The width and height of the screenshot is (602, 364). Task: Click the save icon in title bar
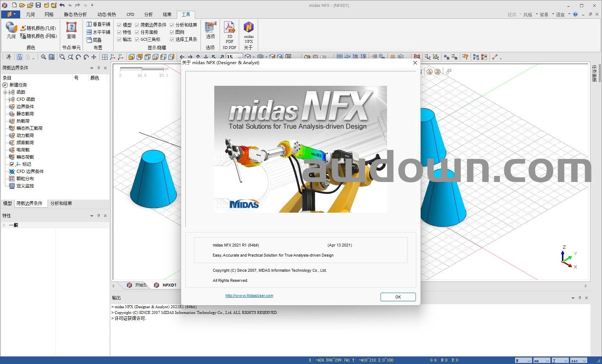coord(38,5)
